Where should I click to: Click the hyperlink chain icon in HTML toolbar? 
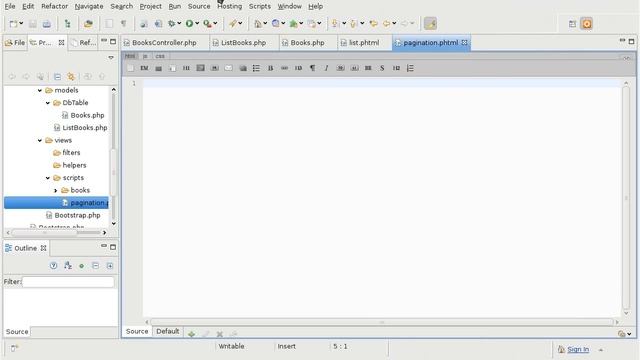(x=284, y=68)
